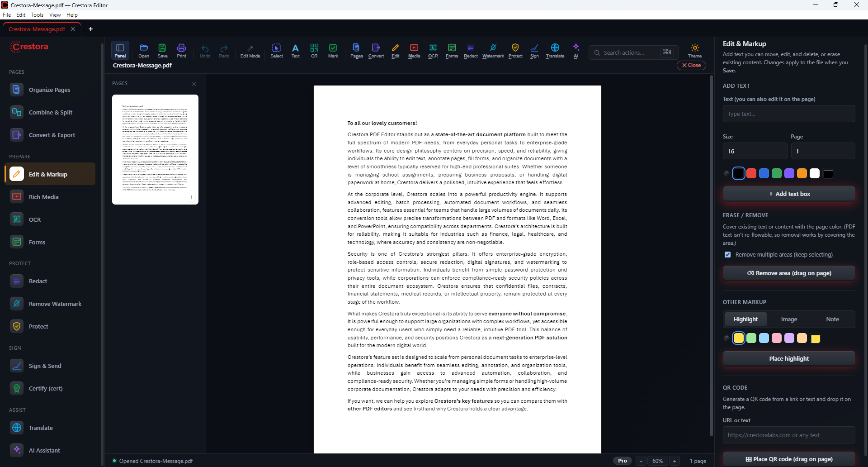Viewport: 868px width, 467px height.
Task: Click the Redo arrow icon
Action: tap(224, 50)
